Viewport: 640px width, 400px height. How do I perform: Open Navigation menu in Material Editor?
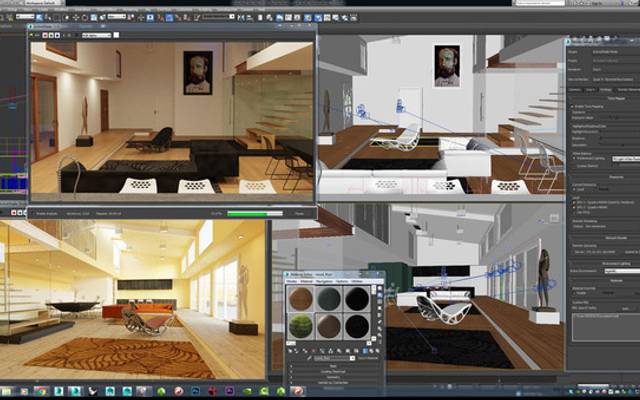coord(324,282)
